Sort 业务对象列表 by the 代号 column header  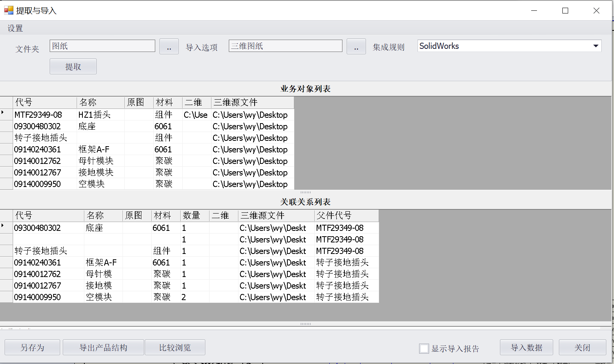[x=45, y=102]
